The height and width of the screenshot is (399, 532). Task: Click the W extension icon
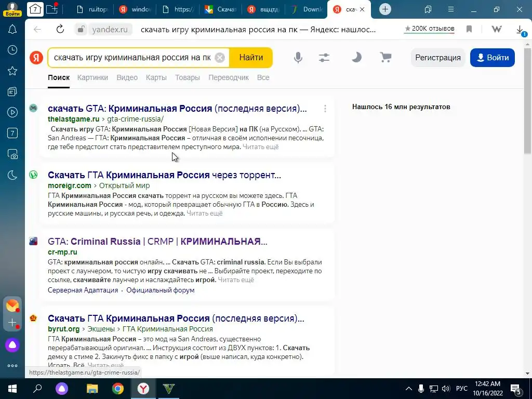(x=497, y=29)
